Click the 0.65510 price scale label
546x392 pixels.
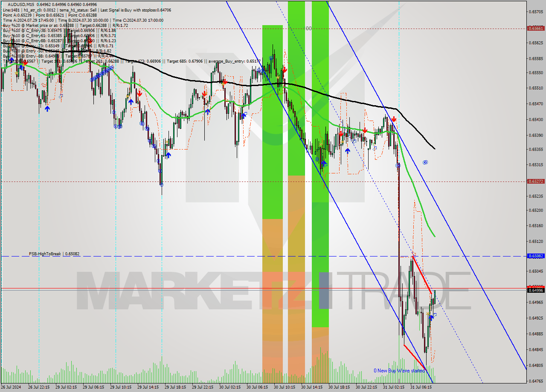tap(536, 88)
